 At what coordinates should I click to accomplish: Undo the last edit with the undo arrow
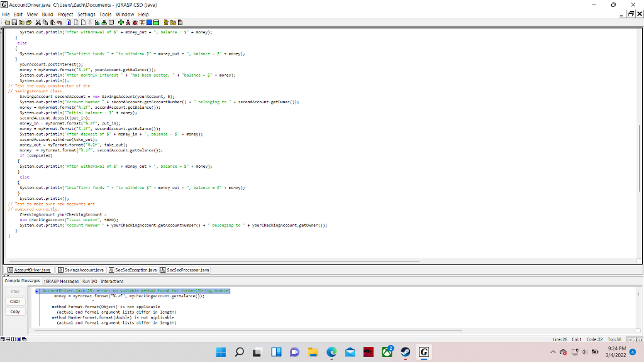tap(61, 22)
